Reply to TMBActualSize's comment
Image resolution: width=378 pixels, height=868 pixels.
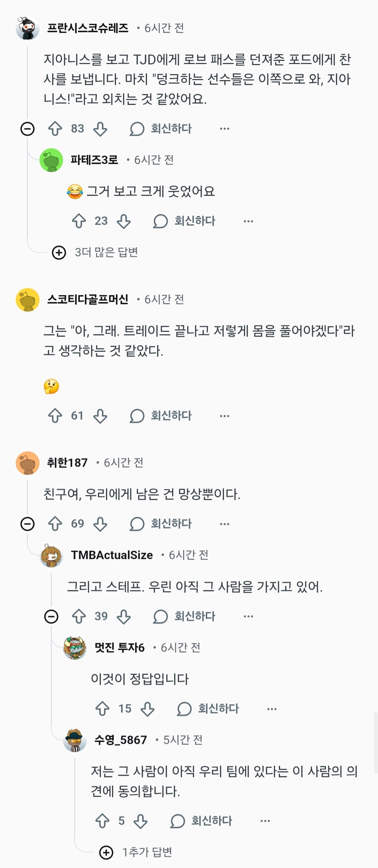coord(184,616)
